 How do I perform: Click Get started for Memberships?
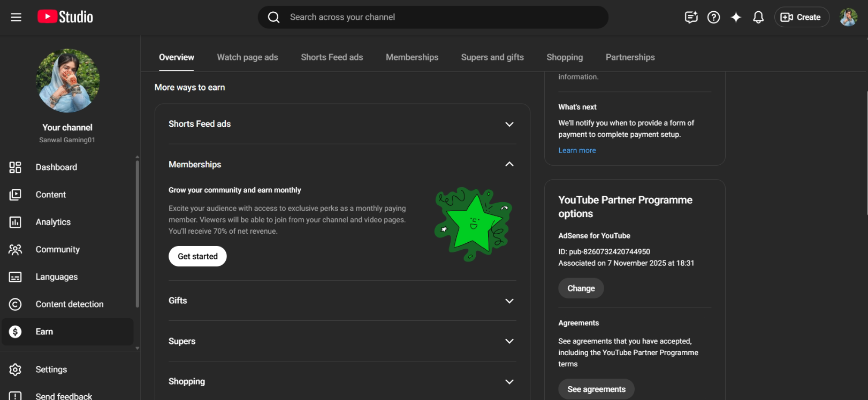(x=197, y=256)
